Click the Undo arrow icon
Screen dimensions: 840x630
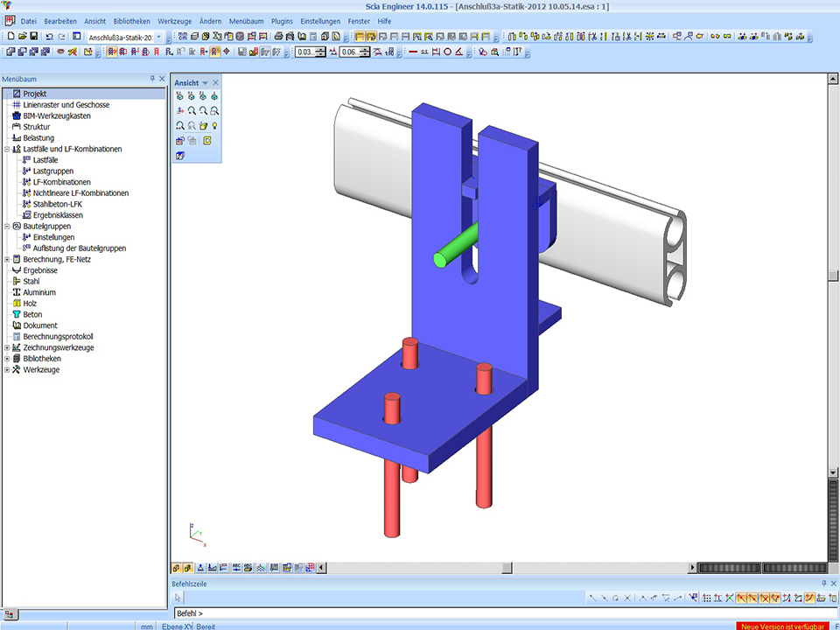(49, 37)
